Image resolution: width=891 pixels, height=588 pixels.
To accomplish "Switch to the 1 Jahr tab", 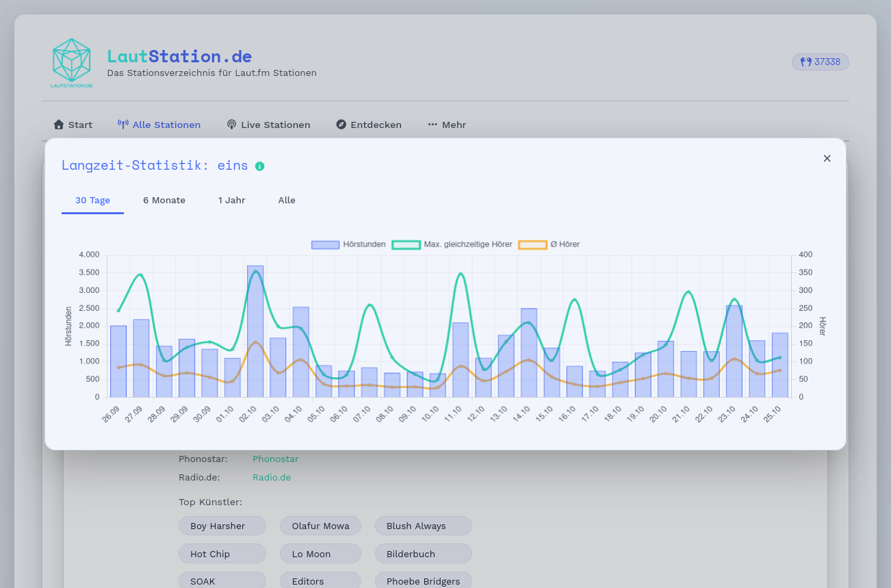I will [232, 201].
